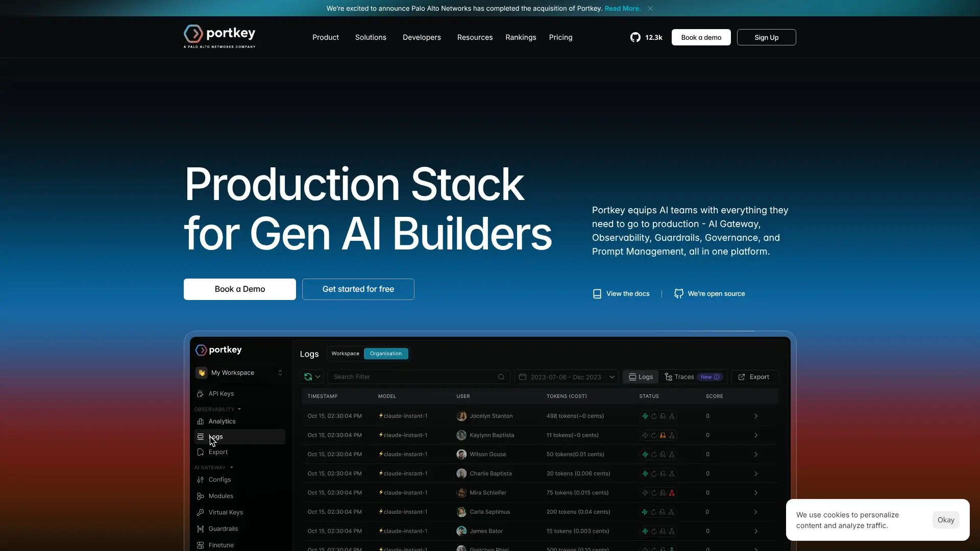Collapse the AI Gateway sidebar section
This screenshot has width=980, height=551.
pos(213,467)
